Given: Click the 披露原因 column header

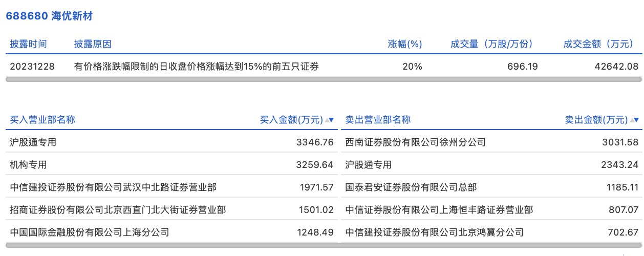Looking at the screenshot, I should click(x=93, y=44).
